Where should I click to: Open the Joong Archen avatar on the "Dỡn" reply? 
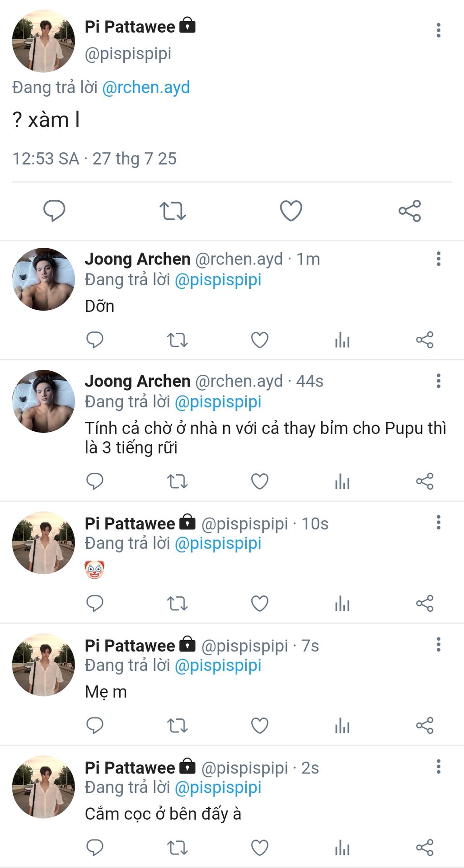(43, 279)
